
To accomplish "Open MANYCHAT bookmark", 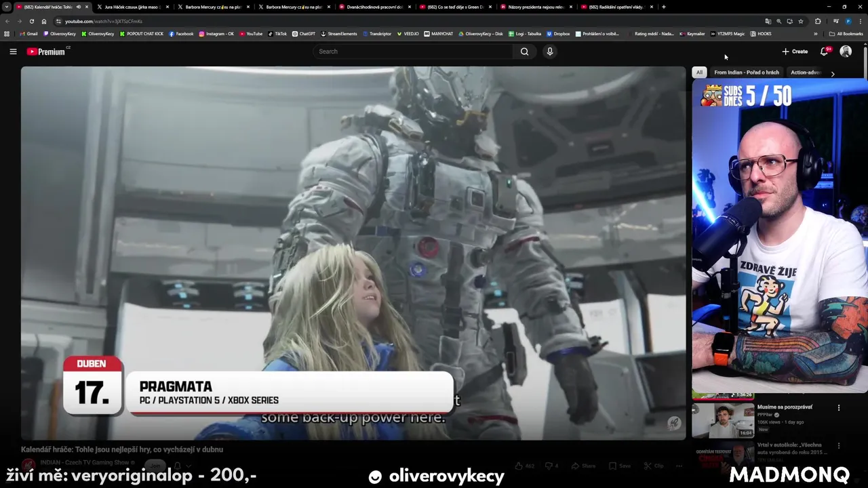I will (439, 33).
